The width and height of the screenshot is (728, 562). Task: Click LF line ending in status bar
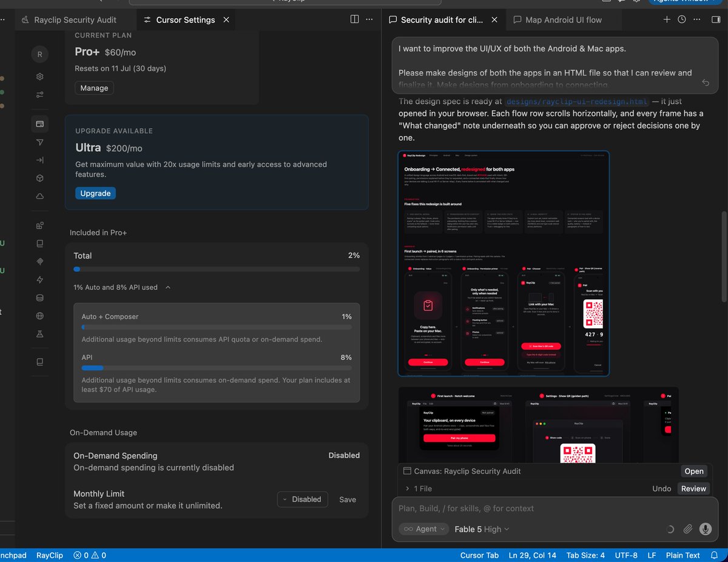click(x=652, y=555)
